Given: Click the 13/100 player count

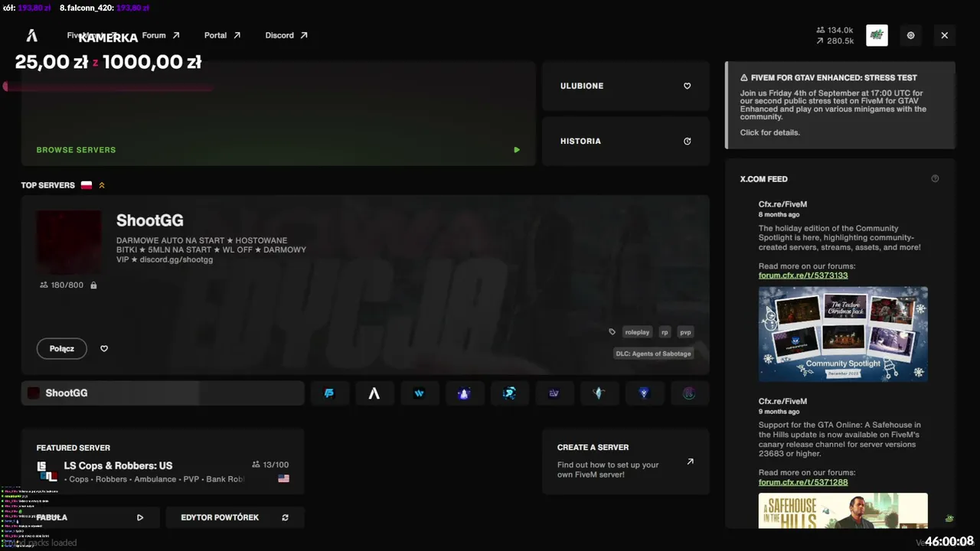Looking at the screenshot, I should (x=270, y=465).
